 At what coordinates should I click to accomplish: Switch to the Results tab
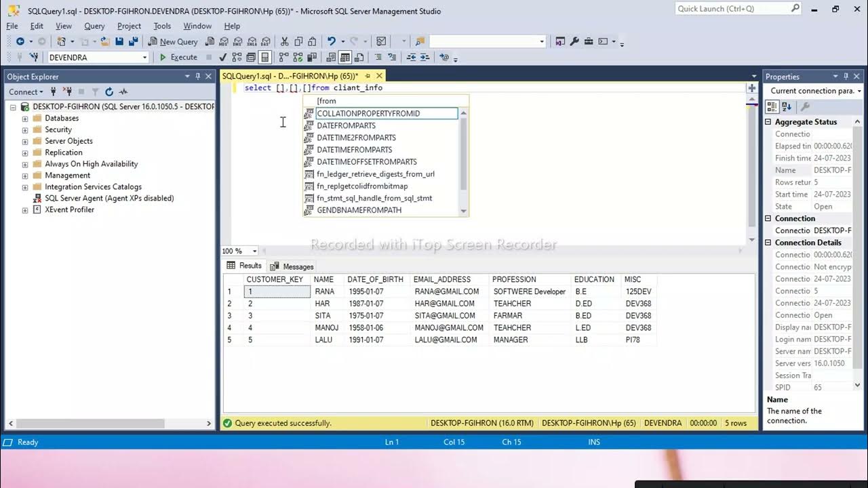(244, 266)
